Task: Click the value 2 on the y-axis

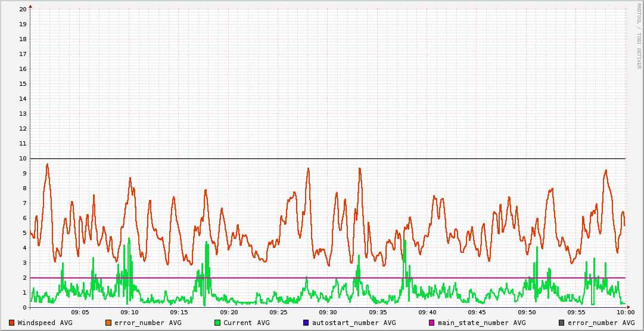Action: point(24,277)
